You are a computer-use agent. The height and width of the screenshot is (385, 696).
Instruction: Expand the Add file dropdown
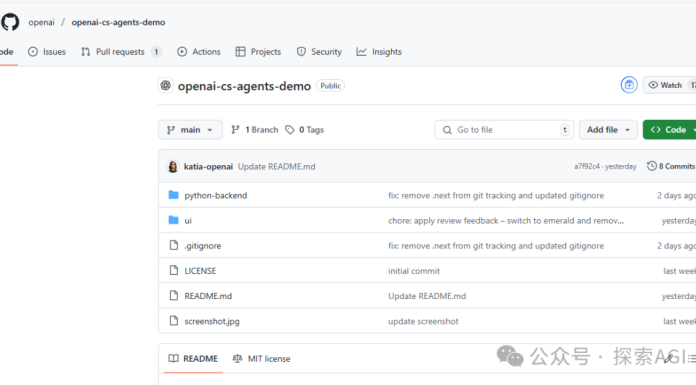(x=608, y=130)
